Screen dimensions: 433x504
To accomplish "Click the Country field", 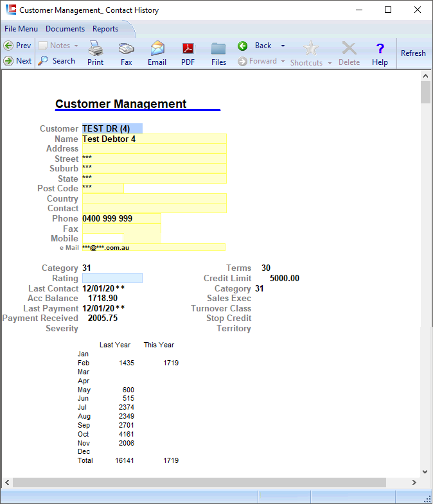I will click(x=154, y=198).
